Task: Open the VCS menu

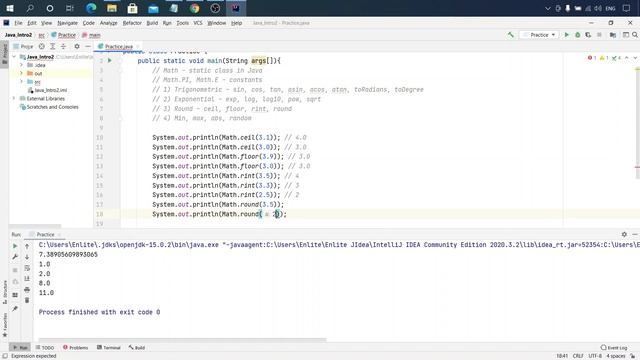Action: (198, 23)
